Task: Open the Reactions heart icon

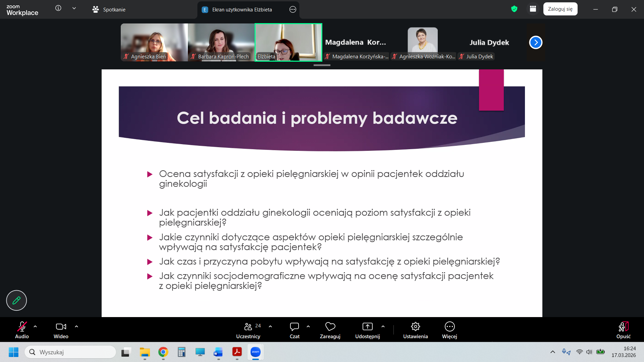Action: pyautogui.click(x=330, y=327)
